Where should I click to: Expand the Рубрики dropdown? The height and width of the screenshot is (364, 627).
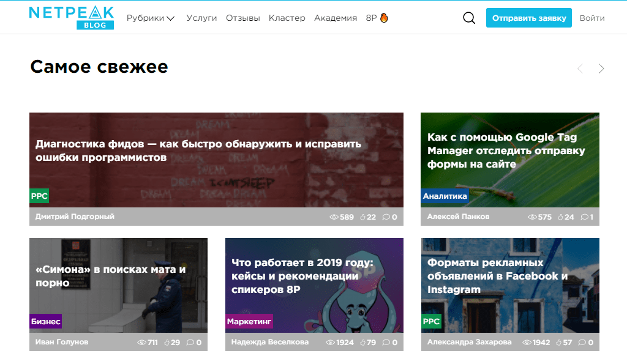(148, 18)
